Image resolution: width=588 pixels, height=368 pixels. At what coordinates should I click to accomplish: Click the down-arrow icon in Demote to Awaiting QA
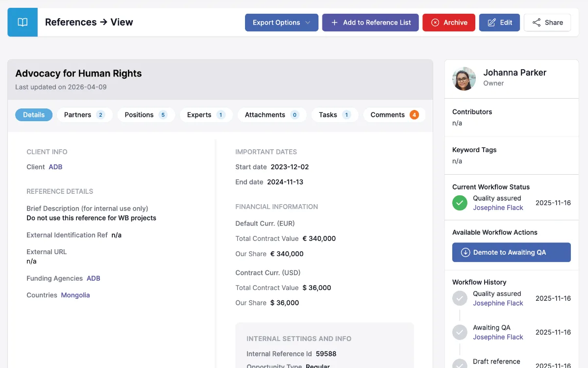(465, 252)
